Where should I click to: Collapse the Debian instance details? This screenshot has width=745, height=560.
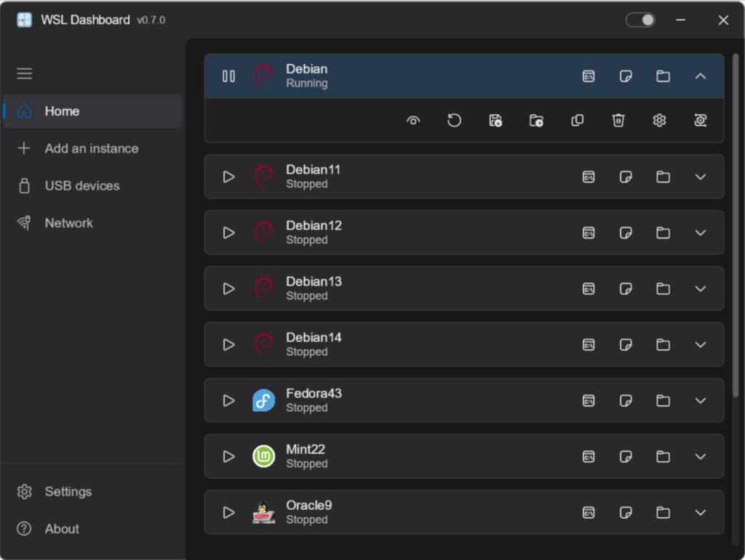(x=700, y=76)
